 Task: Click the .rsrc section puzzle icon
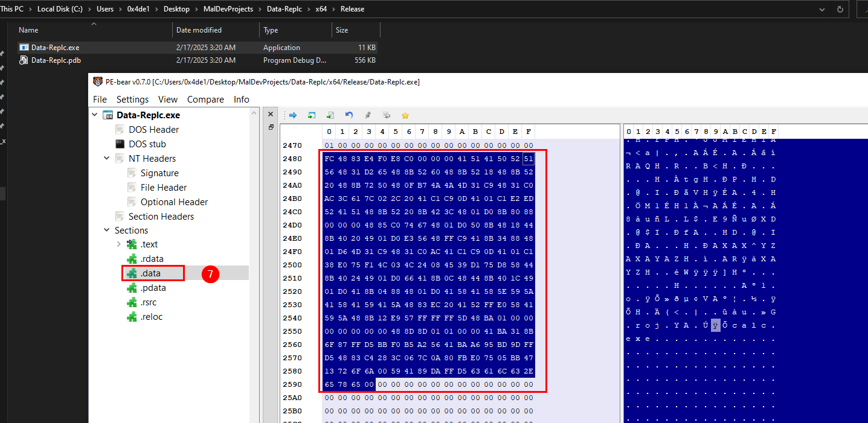click(132, 302)
